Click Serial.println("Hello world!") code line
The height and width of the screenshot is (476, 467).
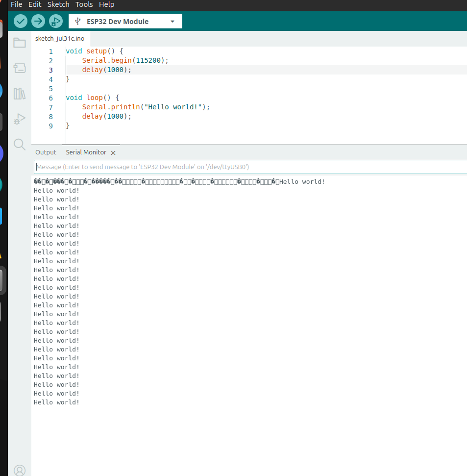(x=146, y=107)
